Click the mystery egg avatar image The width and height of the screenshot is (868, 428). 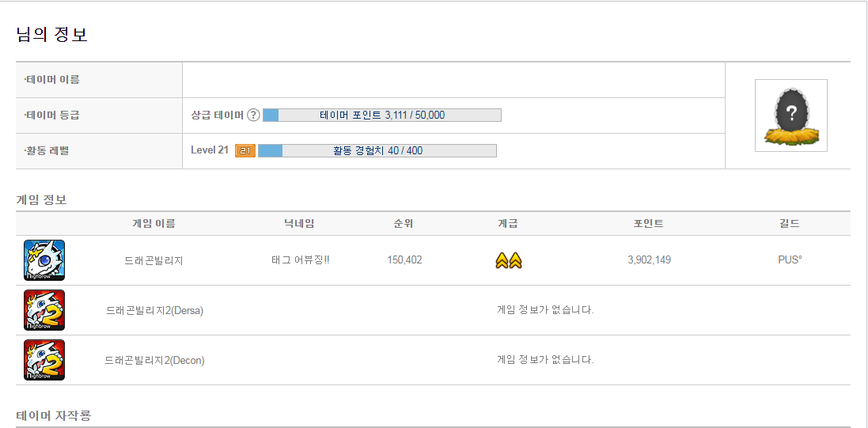tap(791, 116)
